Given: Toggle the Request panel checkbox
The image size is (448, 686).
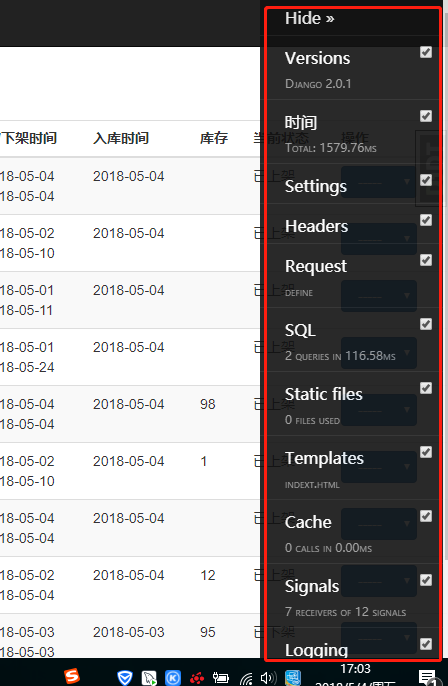Looking at the screenshot, I should 426,260.
